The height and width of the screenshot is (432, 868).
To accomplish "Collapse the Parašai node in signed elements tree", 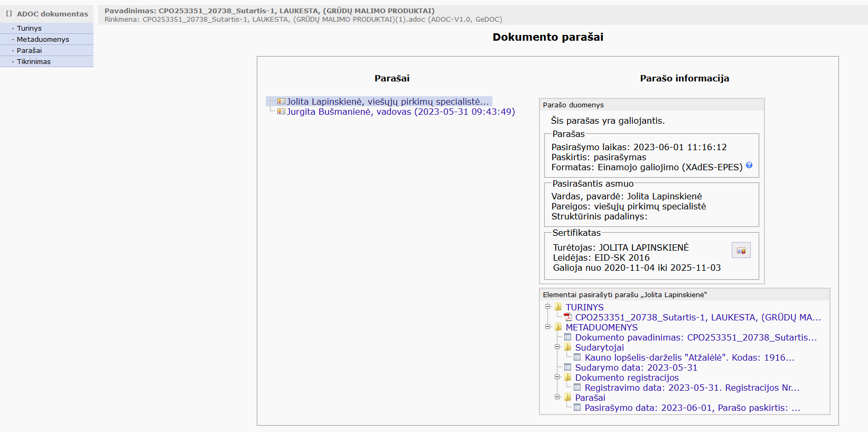I will point(557,397).
